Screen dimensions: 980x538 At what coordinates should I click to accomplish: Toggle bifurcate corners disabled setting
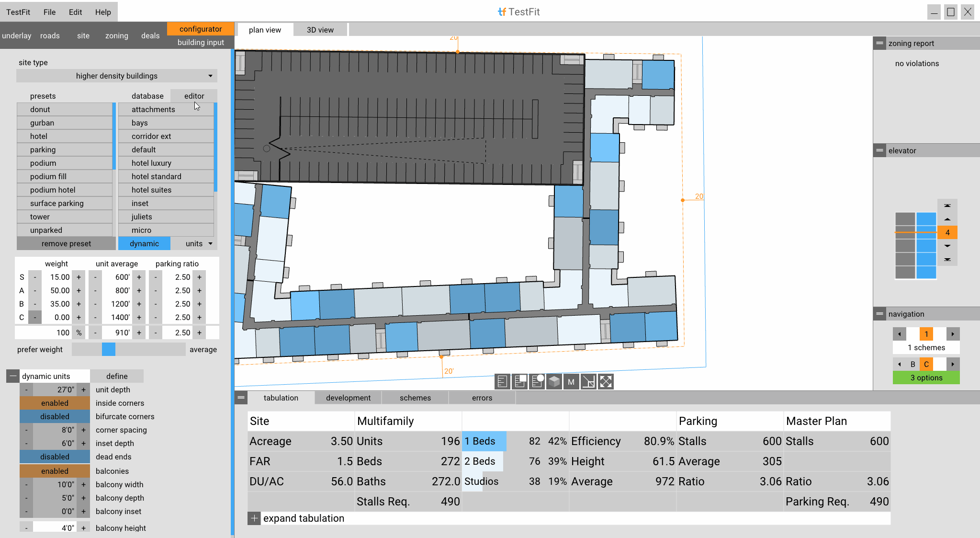coord(55,416)
